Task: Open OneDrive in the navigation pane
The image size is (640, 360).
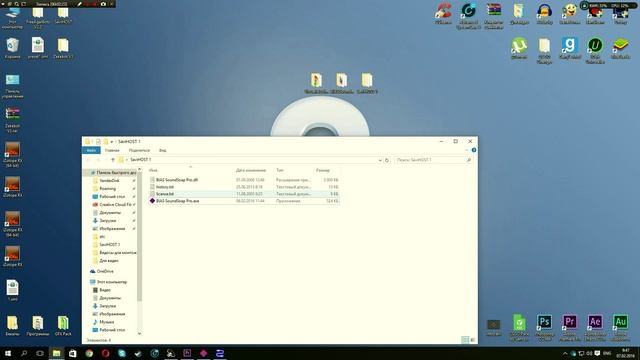Action: tap(105, 271)
